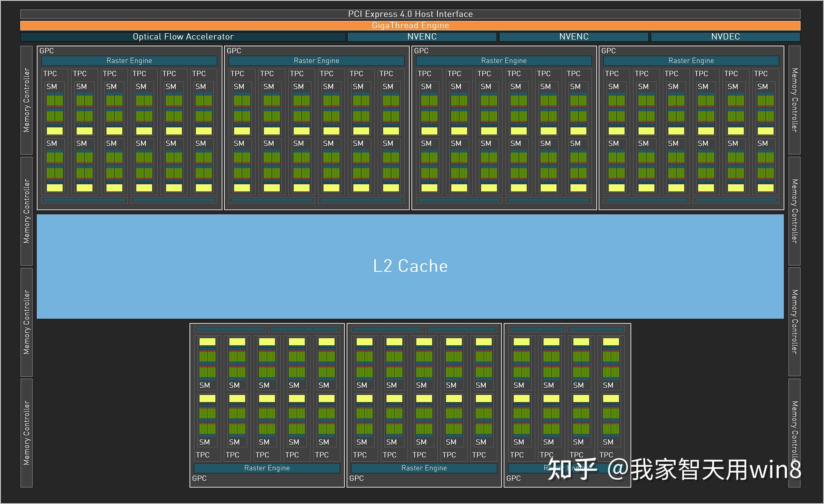Select the GPC label of the second top cluster

click(234, 51)
